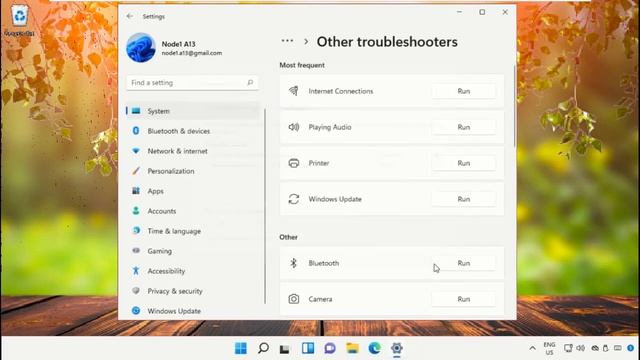Click the magnifier icon in settings search
The image size is (640, 360).
tap(250, 82)
